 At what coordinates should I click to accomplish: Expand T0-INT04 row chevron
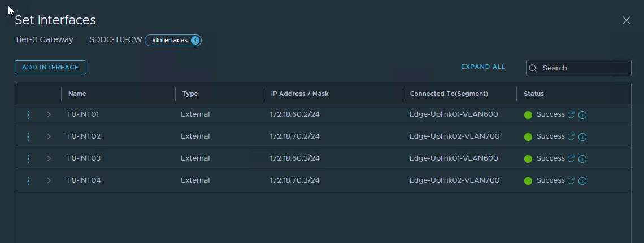49,180
